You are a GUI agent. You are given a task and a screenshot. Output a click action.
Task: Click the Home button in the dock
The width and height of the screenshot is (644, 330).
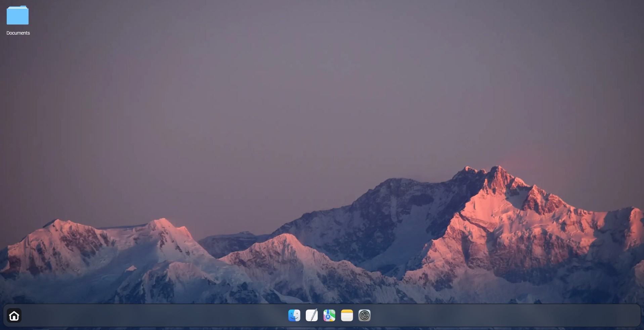[x=14, y=316]
